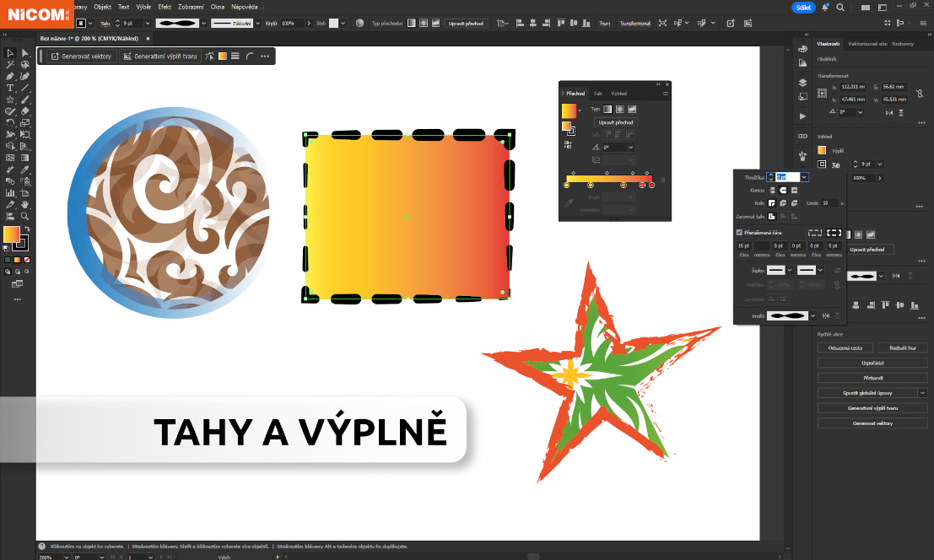The height and width of the screenshot is (560, 934).
Task: Open the Zobrazení menu
Action: click(x=191, y=7)
